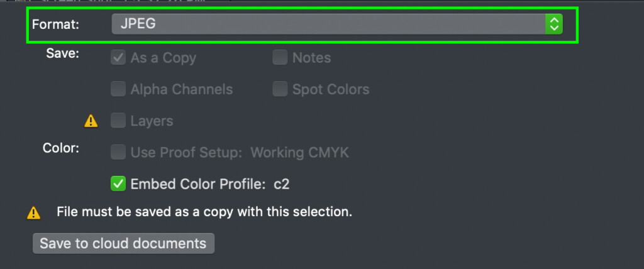Viewport: 644px width, 269px height.
Task: Click the Alpha Channels text label
Action: [x=182, y=89]
